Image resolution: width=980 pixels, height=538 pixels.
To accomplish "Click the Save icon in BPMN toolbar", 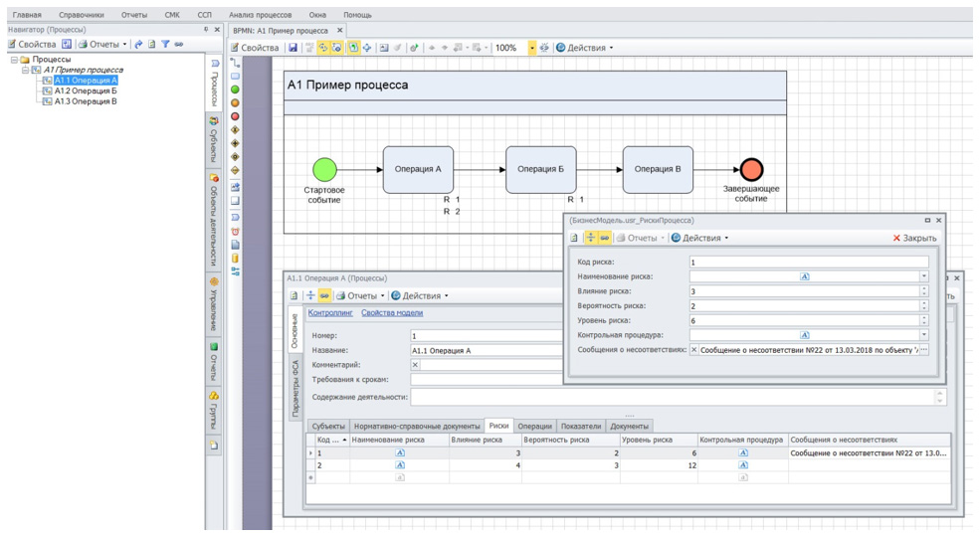I will 293,48.
